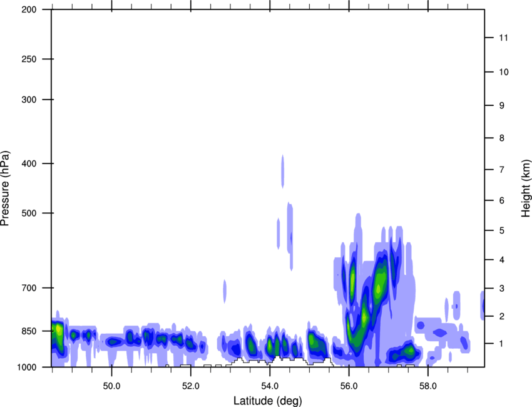The width and height of the screenshot is (532, 407).
Task: Click the 'Pressure (hPa)' axis title
Action: tap(5, 188)
